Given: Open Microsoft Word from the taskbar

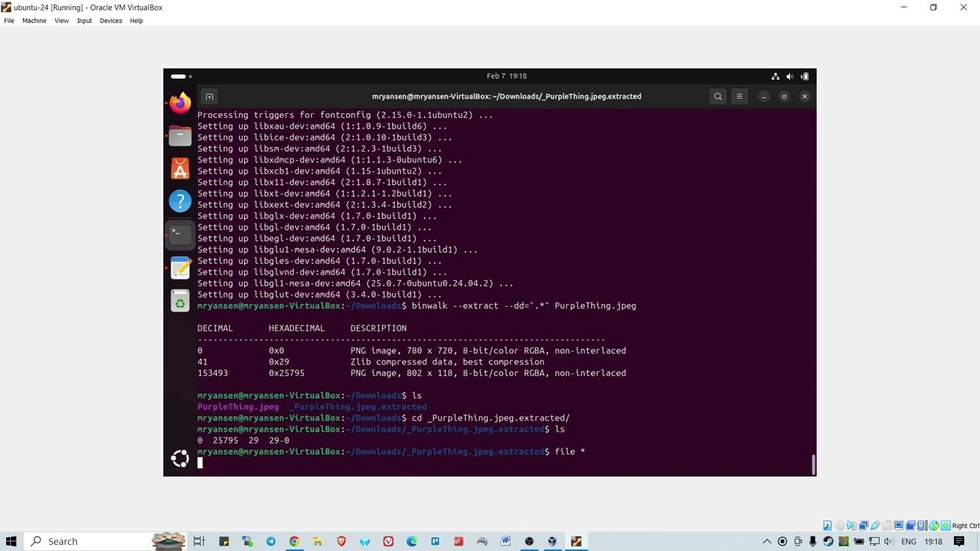Looking at the screenshot, I should (505, 541).
